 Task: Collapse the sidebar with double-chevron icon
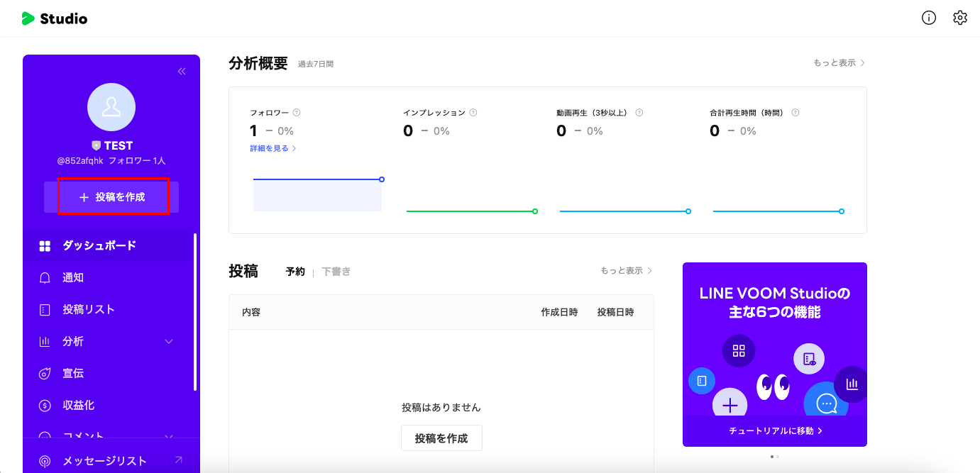coord(182,71)
